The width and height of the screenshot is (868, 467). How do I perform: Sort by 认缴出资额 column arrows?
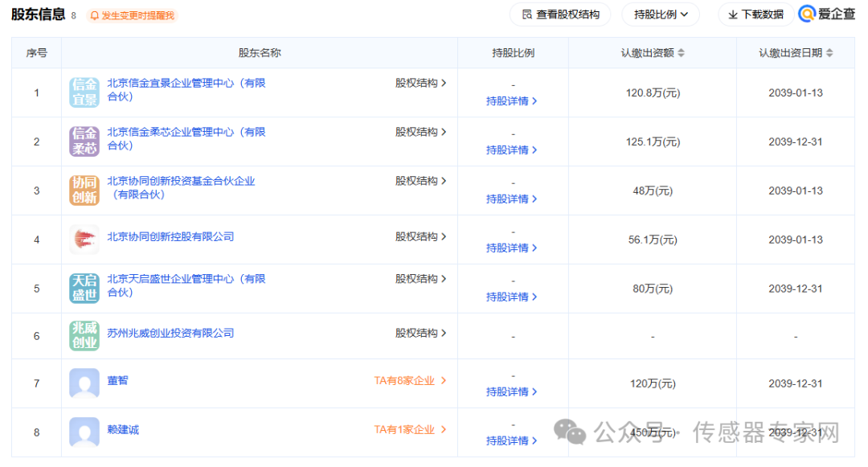click(x=681, y=52)
